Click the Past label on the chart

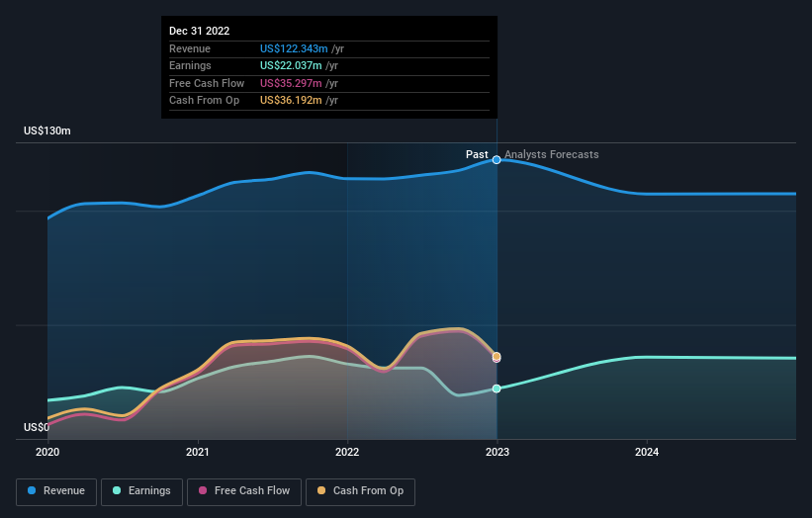[477, 155]
